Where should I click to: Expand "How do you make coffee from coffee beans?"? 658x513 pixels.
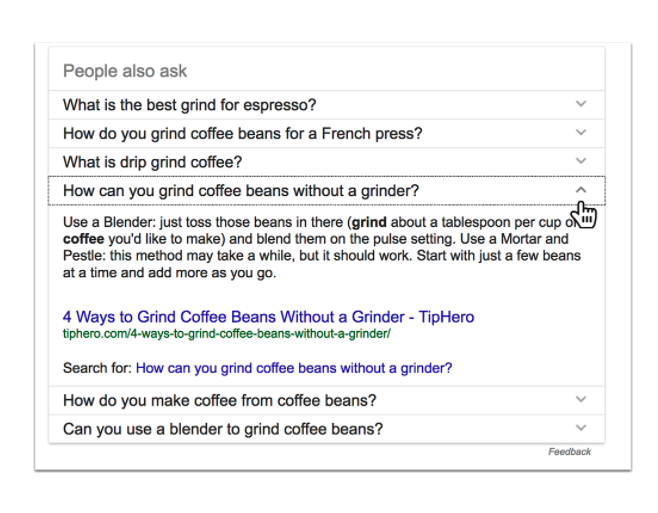pos(219,401)
